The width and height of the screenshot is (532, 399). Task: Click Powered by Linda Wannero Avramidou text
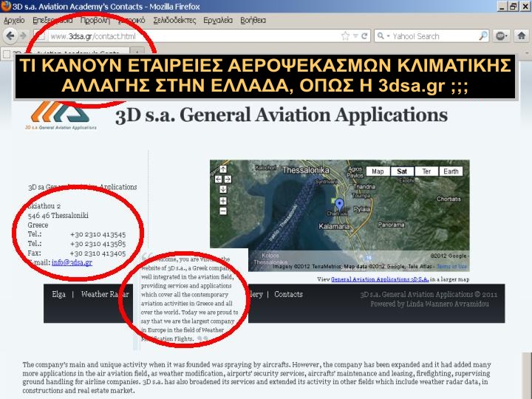tap(429, 304)
